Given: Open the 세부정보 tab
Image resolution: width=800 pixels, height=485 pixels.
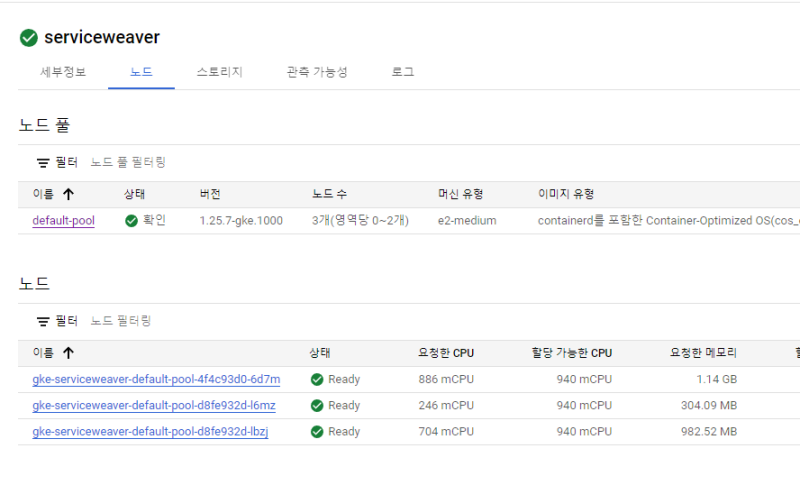Looking at the screenshot, I should (x=63, y=72).
